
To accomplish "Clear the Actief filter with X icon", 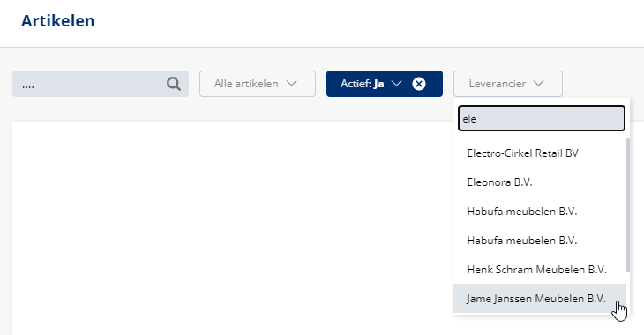I will 419,84.
